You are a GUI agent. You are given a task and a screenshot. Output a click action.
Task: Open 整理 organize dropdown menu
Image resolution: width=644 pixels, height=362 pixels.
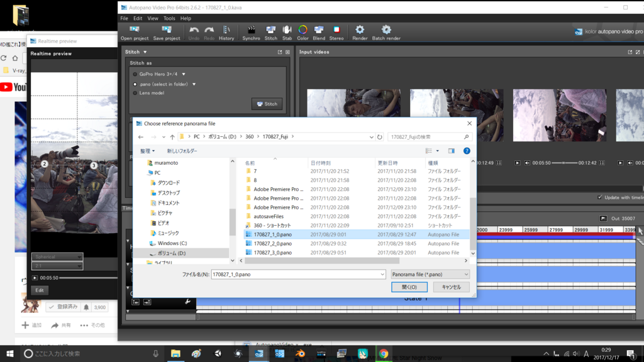(x=147, y=151)
